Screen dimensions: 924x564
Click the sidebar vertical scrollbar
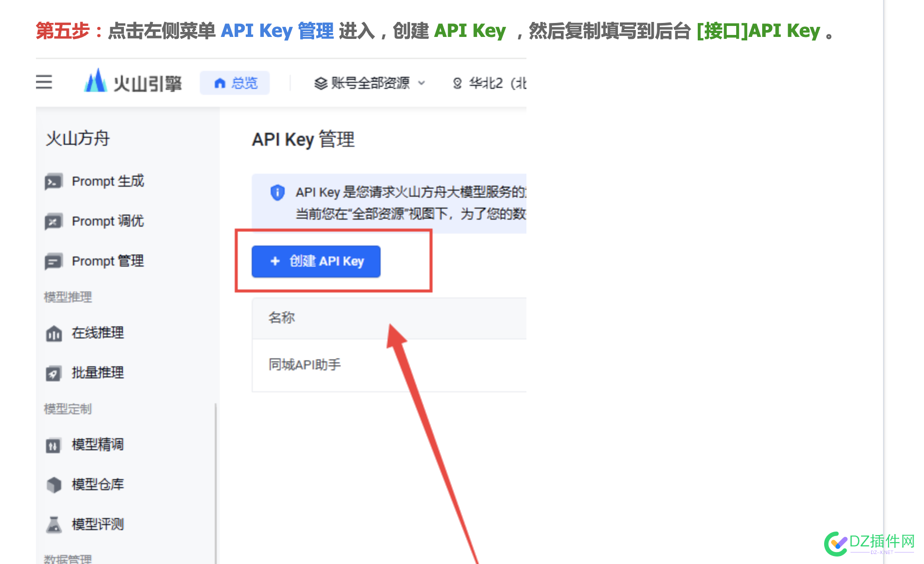click(216, 483)
